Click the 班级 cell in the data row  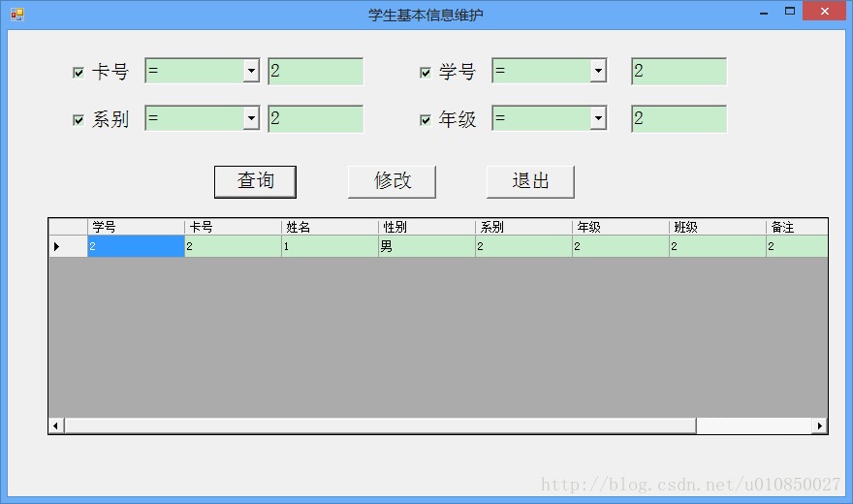pyautogui.click(x=717, y=246)
